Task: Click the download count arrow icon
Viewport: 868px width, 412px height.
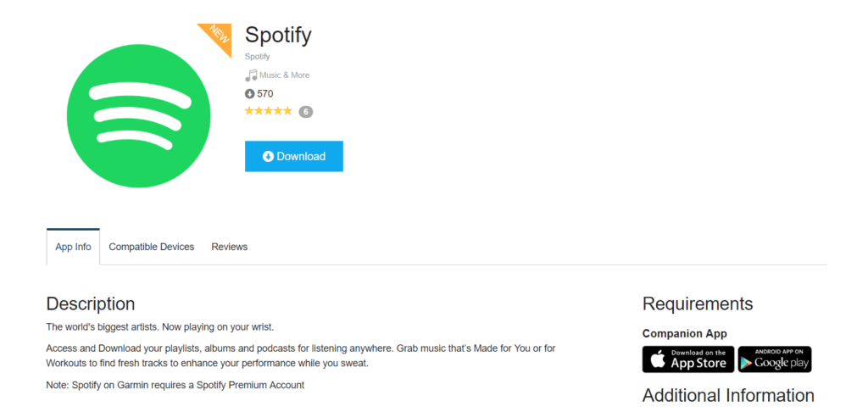Action: point(250,94)
